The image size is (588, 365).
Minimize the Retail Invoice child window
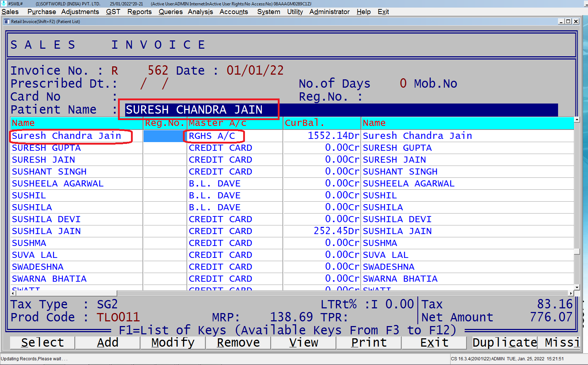pyautogui.click(x=561, y=22)
